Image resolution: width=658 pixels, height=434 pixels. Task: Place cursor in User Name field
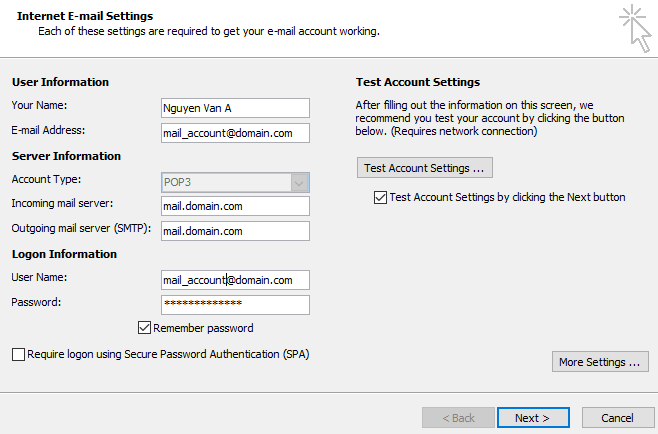pyautogui.click(x=235, y=280)
